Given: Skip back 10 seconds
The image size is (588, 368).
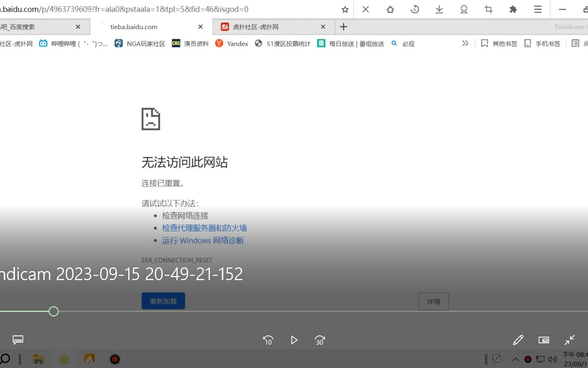Looking at the screenshot, I should click(268, 340).
